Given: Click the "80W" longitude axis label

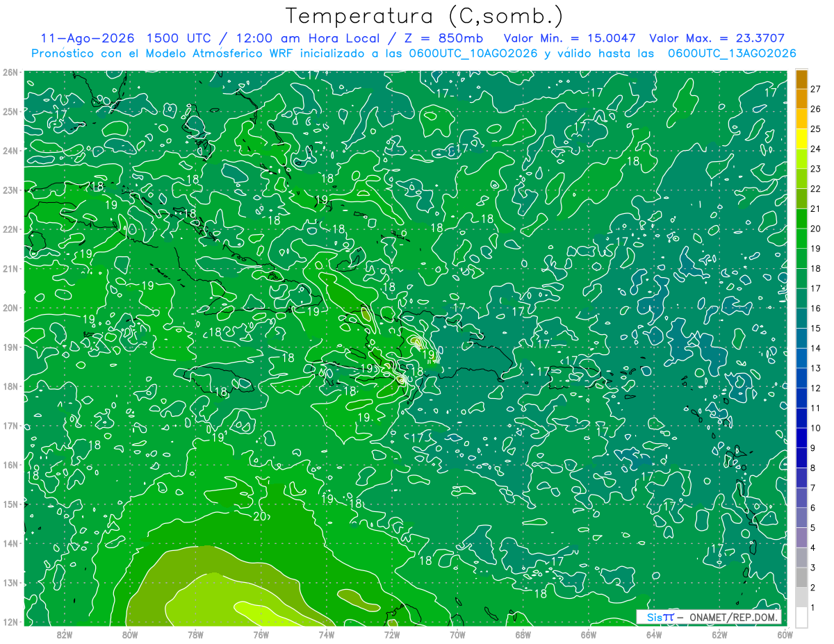Looking at the screenshot, I should pyautogui.click(x=129, y=634).
